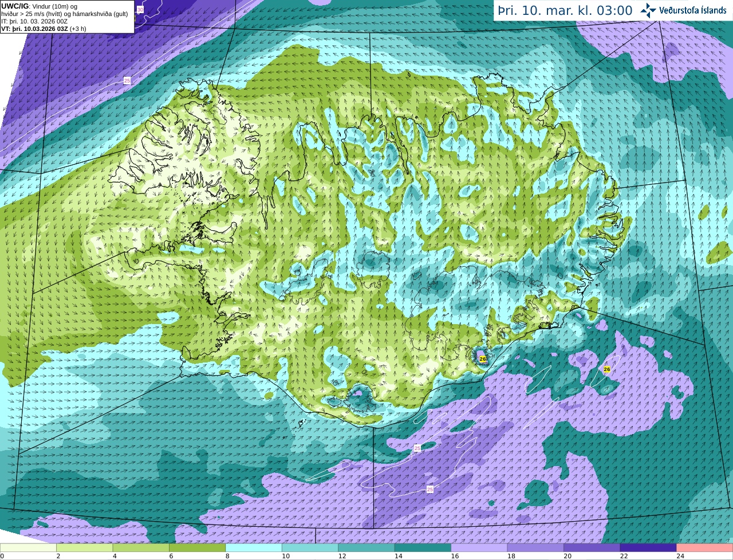Screen dimensions: 733x560
Task: Click the "10" label on the colour scale
Action: point(286,556)
